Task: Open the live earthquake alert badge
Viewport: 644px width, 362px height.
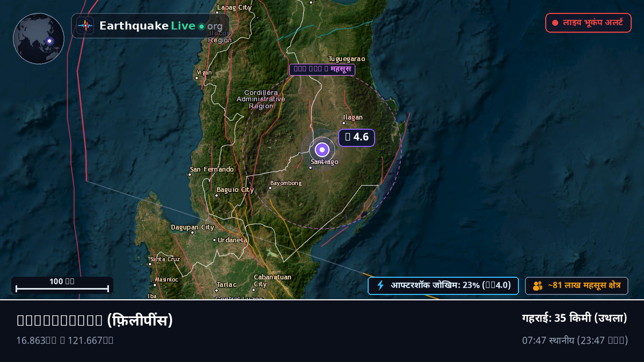Action: (588, 23)
